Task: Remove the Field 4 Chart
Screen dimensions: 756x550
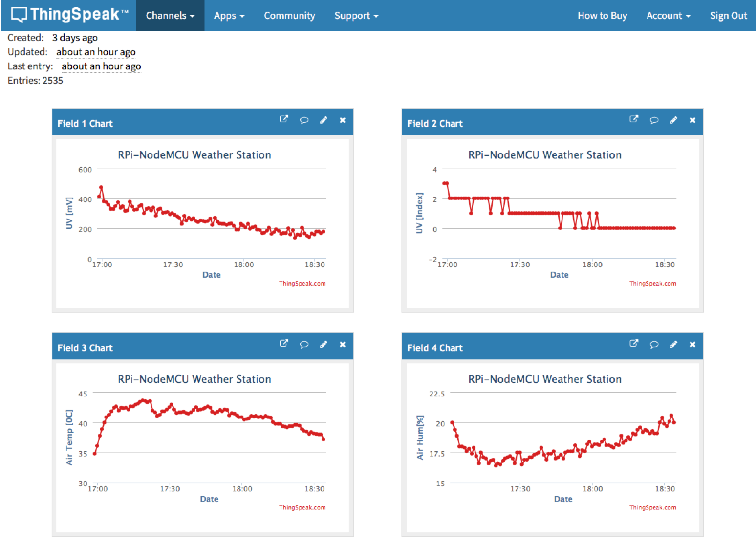Action: pos(692,344)
